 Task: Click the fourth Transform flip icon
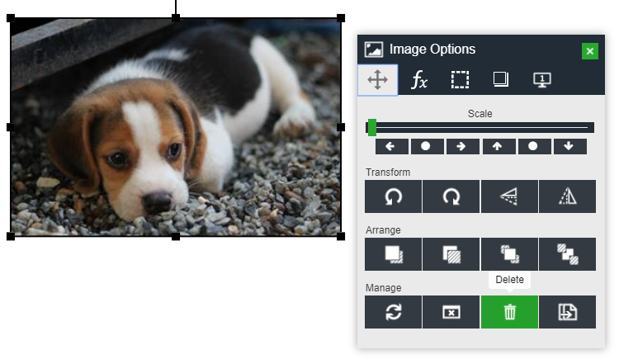[x=567, y=196]
